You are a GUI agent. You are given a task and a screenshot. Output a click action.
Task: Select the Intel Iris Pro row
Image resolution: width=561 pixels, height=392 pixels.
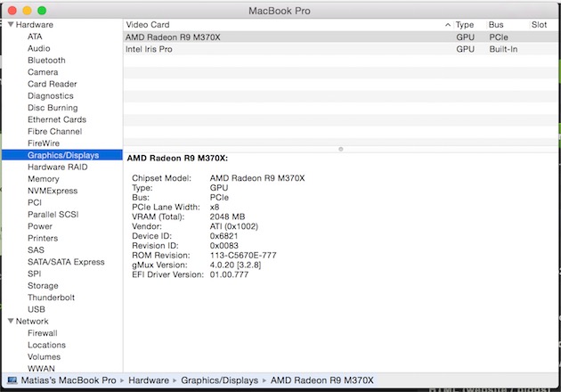tap(340, 49)
